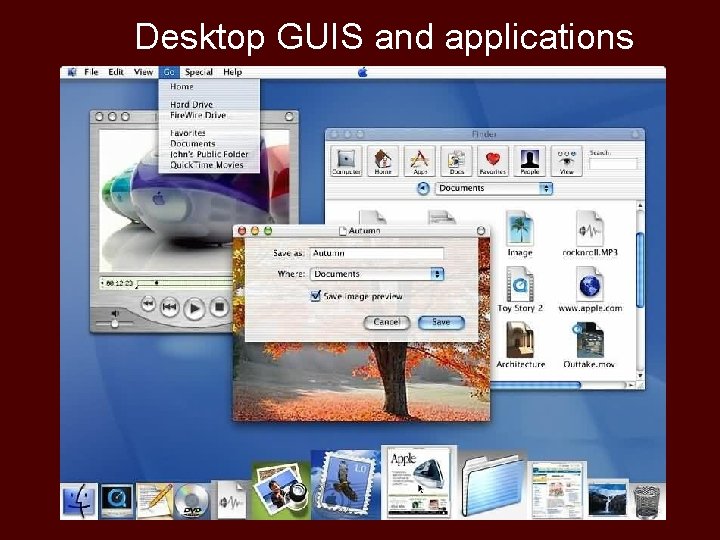Click the back arrow in Finder window
The width and height of the screenshot is (720, 540).
(x=423, y=188)
